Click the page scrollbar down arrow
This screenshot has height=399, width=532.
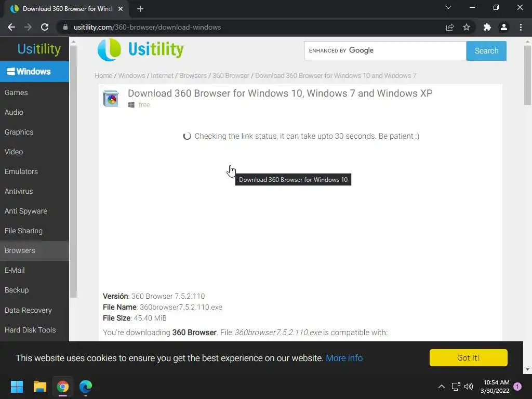pyautogui.click(x=527, y=369)
